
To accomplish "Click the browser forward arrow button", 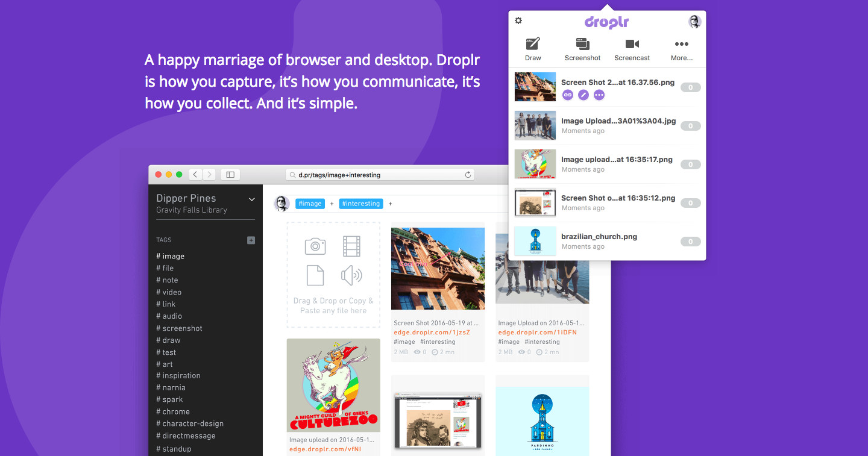I will 209,175.
